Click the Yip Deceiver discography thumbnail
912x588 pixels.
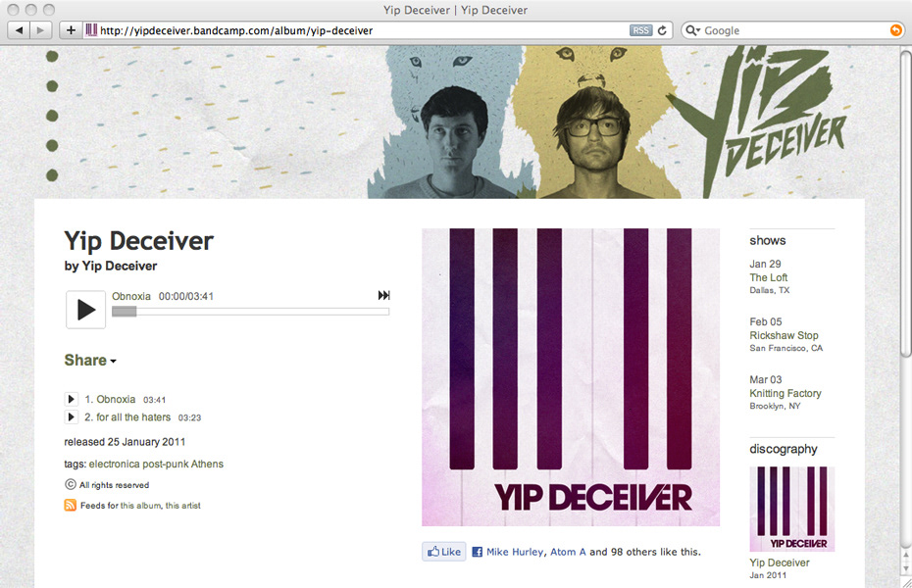pos(792,509)
